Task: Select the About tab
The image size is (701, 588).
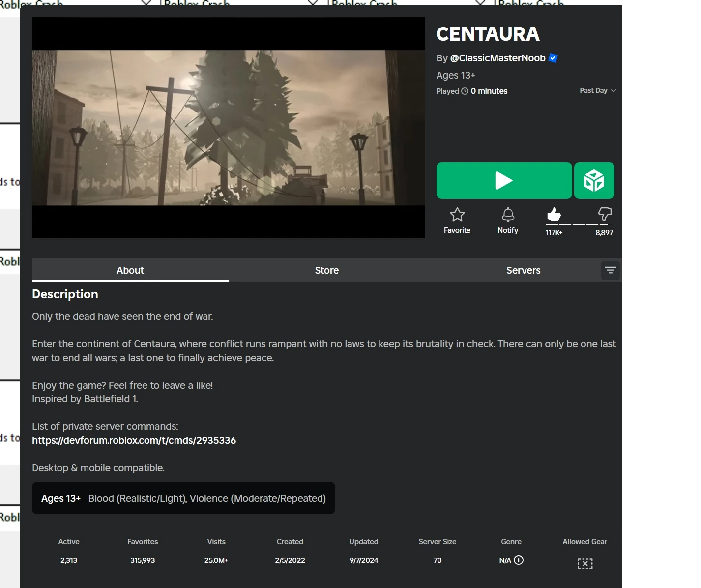Action: (130, 270)
